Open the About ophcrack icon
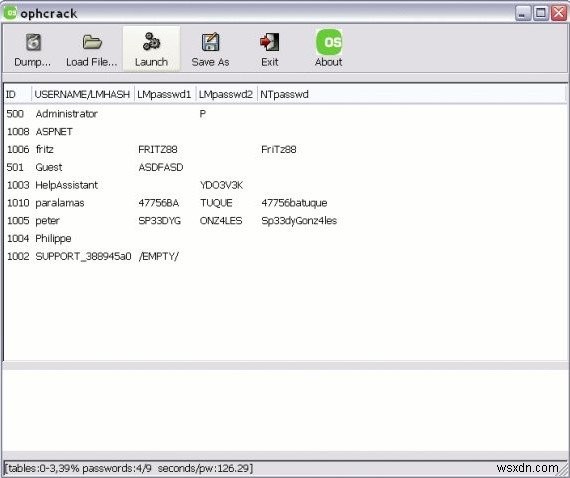This screenshot has width=570, height=478. (x=329, y=42)
